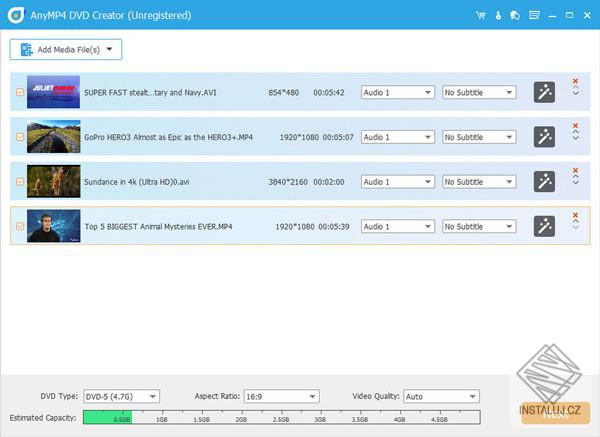600x437 pixels.
Task: Open Audio 1 dropdown for Sundance in 4k video
Action: (398, 182)
